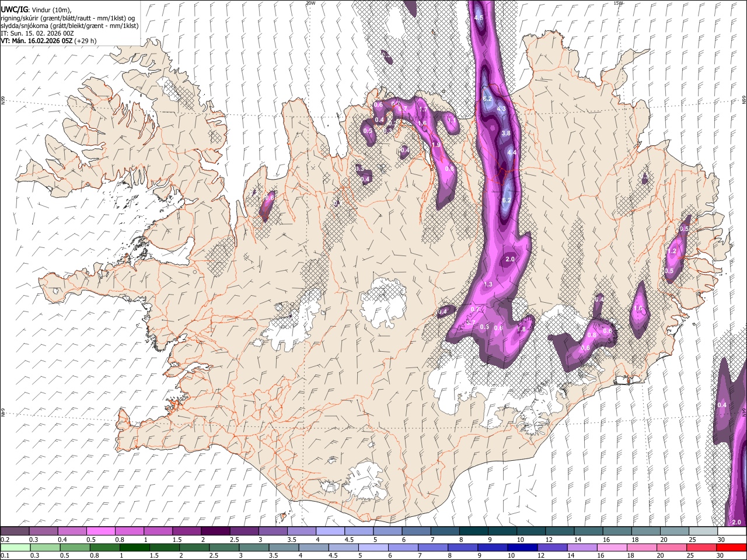Select the bottom-row green swatch starting at 0.5
The width and height of the screenshot is (747, 560).
pos(75,547)
